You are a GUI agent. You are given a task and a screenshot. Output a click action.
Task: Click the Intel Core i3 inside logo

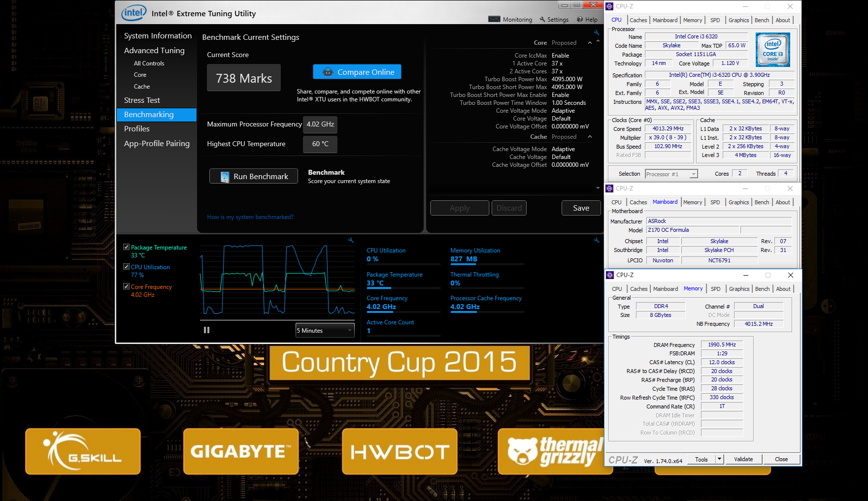(x=772, y=50)
